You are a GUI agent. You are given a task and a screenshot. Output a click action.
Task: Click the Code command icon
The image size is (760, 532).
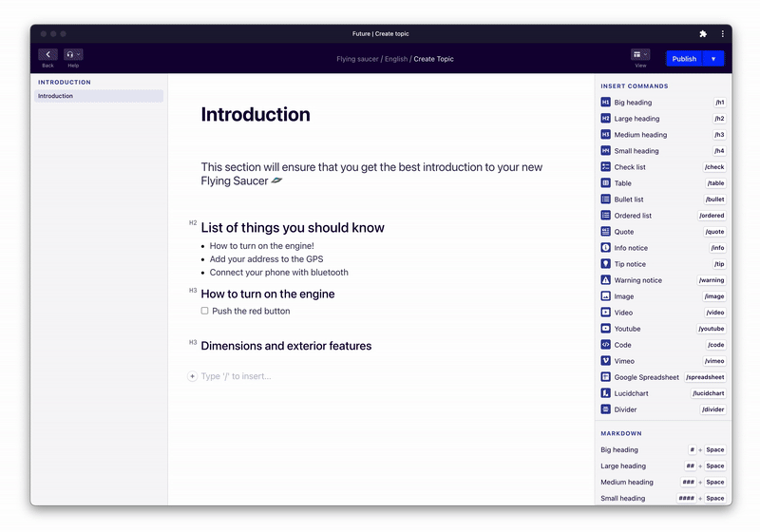pos(605,345)
